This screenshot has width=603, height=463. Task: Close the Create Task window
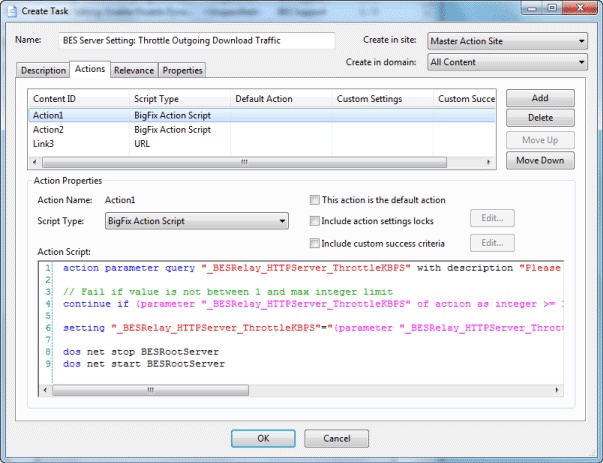pyautogui.click(x=580, y=8)
